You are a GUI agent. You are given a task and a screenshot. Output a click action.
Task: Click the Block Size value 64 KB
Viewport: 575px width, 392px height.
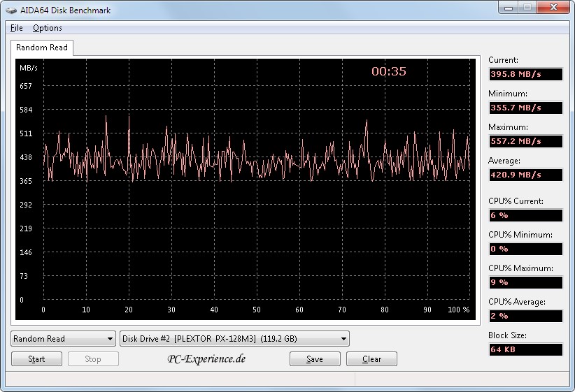tap(525, 349)
